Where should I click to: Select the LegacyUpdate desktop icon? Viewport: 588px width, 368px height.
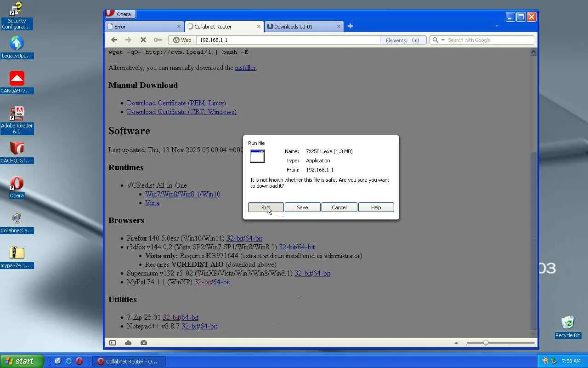click(17, 47)
